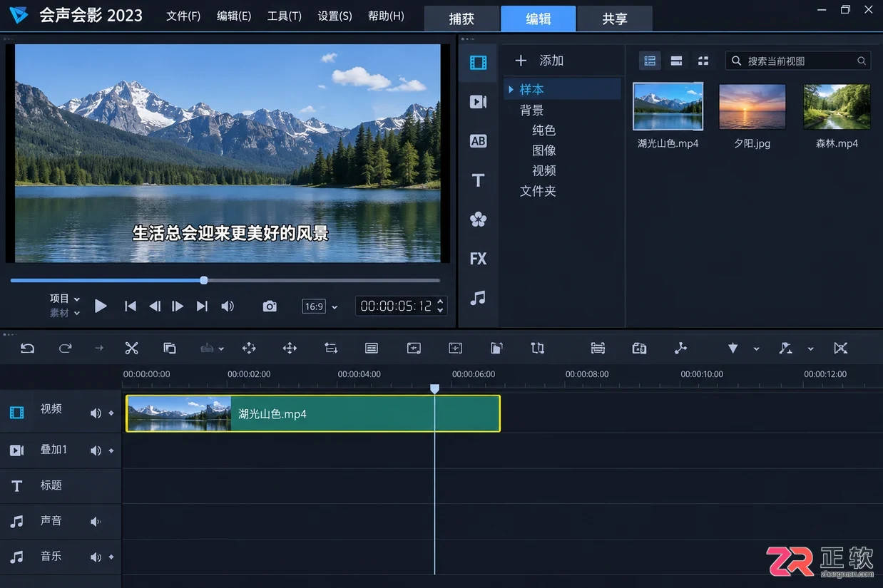The image size is (883, 588).
Task: Toggle the diamond icon on 音乐 track
Action: [x=111, y=557]
